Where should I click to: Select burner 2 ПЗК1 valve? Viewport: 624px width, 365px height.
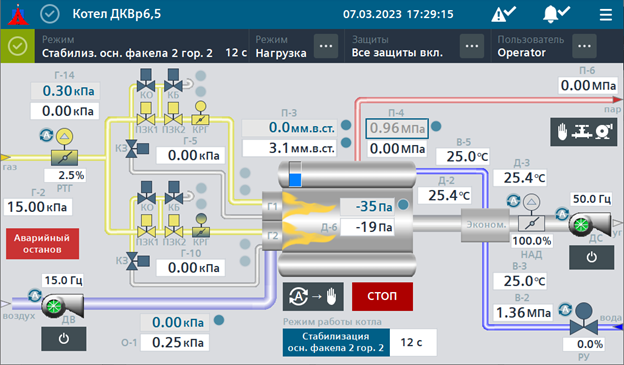click(x=146, y=226)
